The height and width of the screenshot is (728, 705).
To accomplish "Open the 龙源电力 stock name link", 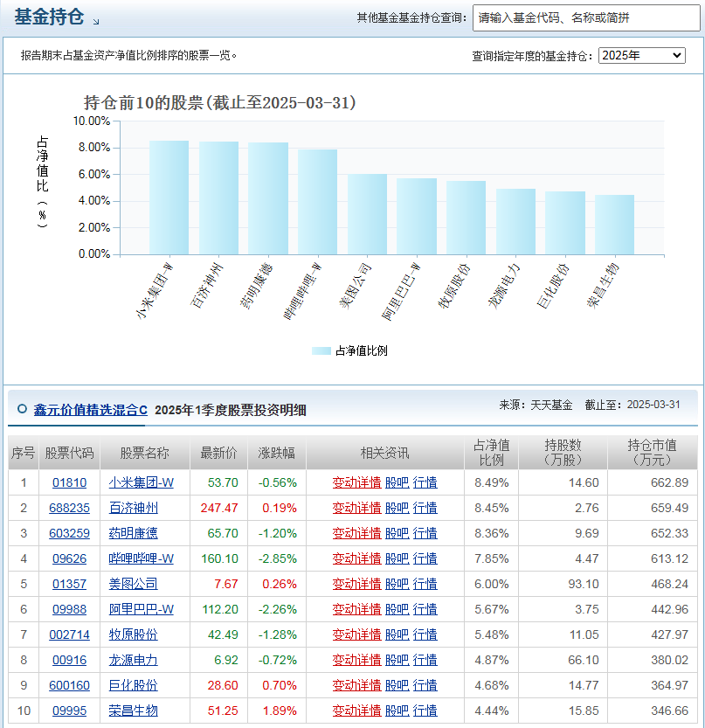I will coord(133,660).
